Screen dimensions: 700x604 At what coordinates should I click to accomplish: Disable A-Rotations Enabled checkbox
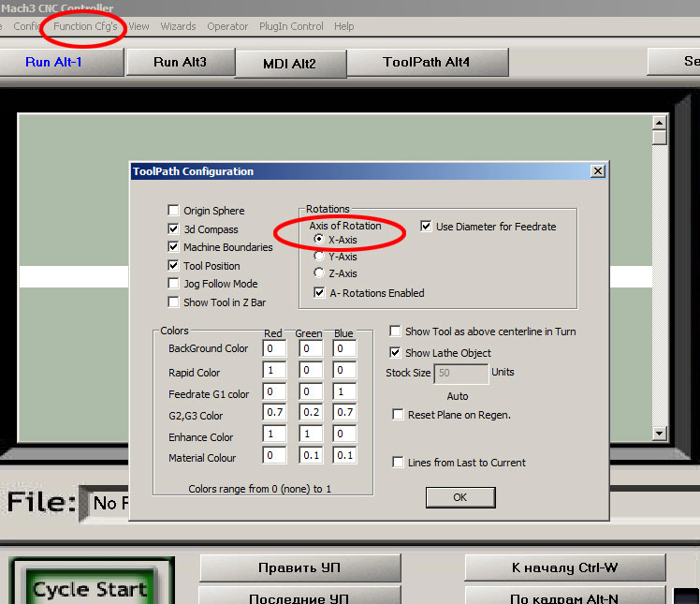tap(319, 293)
